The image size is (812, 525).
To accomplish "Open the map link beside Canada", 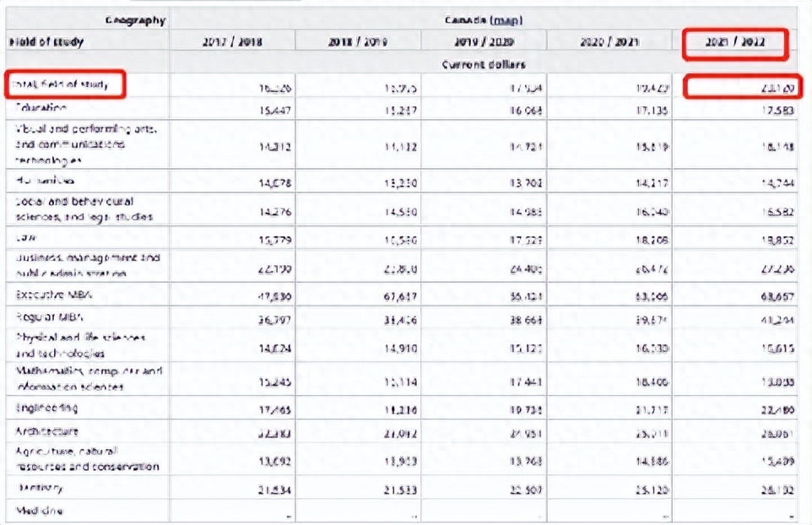I will point(504,19).
